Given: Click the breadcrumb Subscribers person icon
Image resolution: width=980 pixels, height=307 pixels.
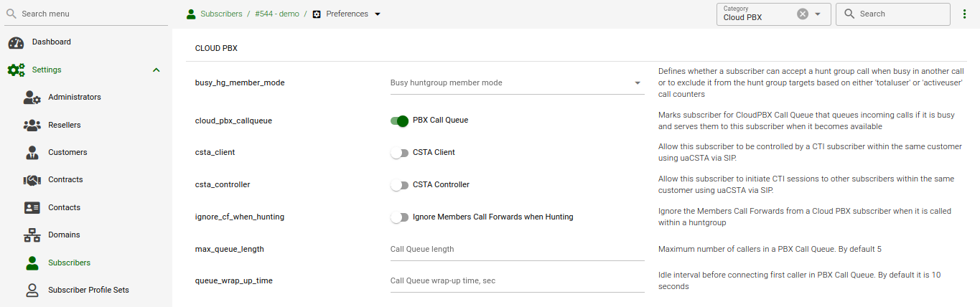Looking at the screenshot, I should 191,14.
